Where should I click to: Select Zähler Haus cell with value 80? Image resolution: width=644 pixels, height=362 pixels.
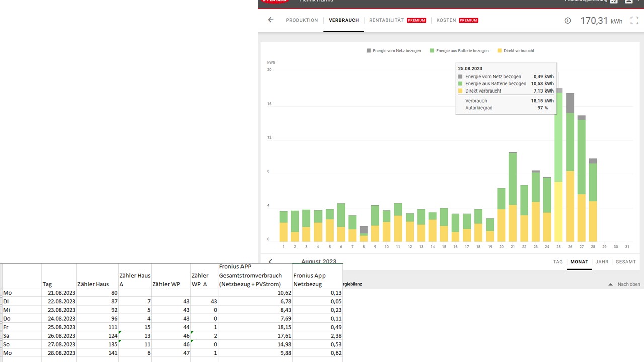tap(97, 292)
